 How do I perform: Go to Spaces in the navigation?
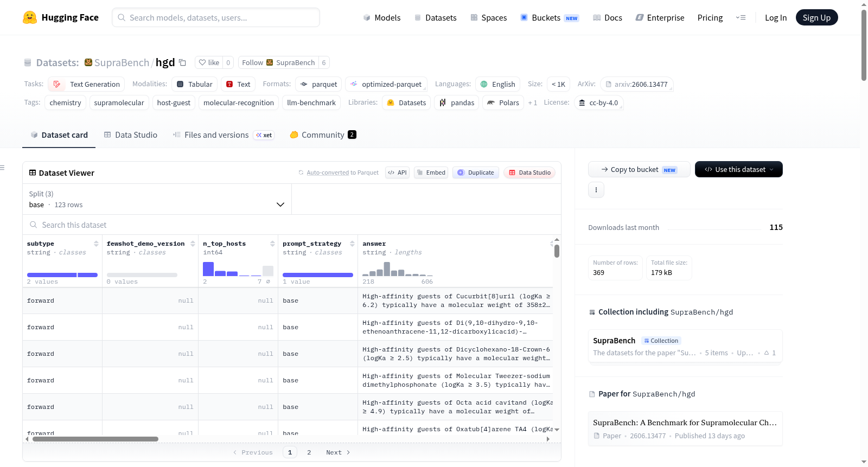(x=489, y=17)
